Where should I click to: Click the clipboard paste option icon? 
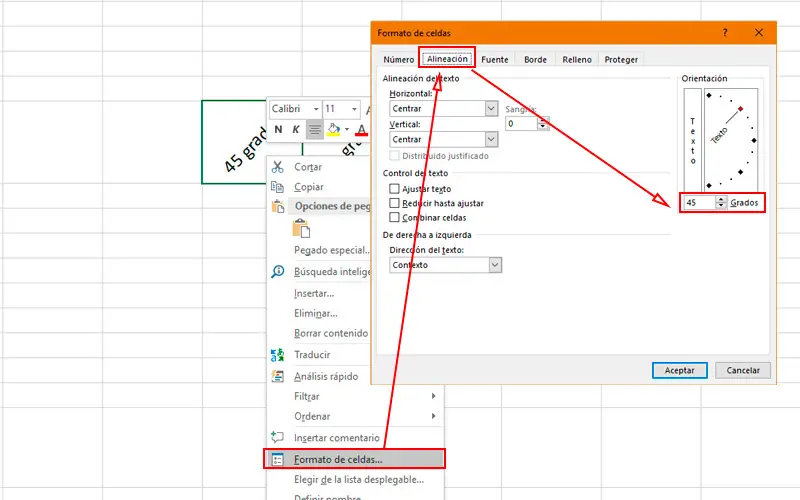301,228
